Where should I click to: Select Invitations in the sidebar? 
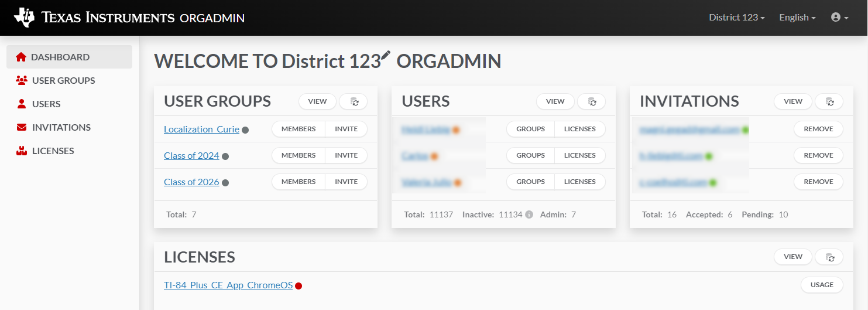(61, 127)
